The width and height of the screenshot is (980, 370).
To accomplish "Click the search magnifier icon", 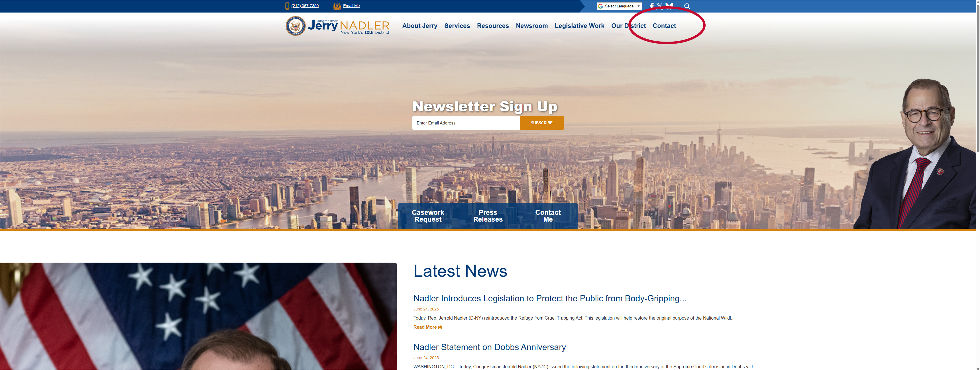I will (687, 6).
